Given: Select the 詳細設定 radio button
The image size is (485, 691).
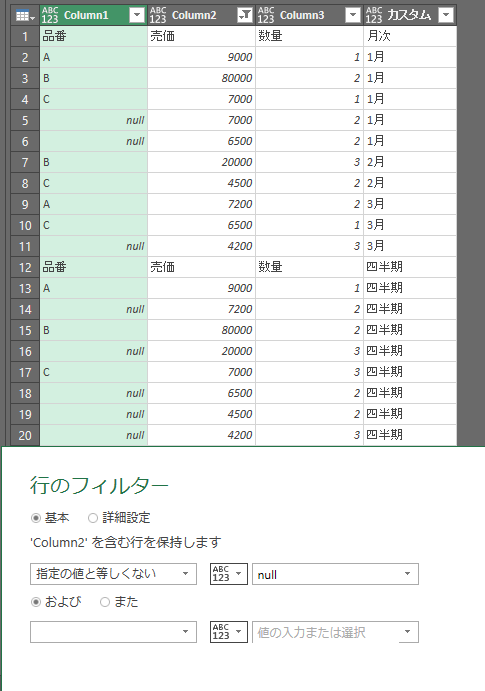Looking at the screenshot, I should point(93,518).
